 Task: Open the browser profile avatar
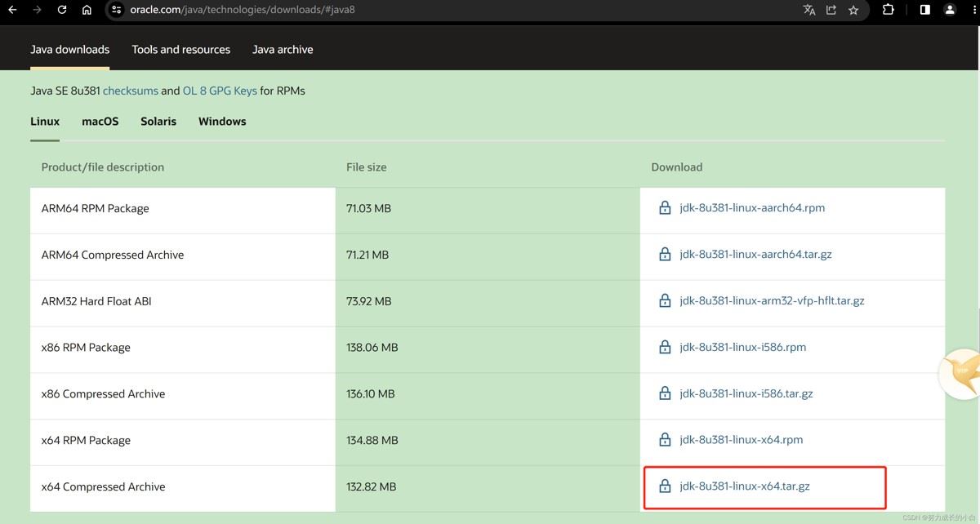pos(950,10)
